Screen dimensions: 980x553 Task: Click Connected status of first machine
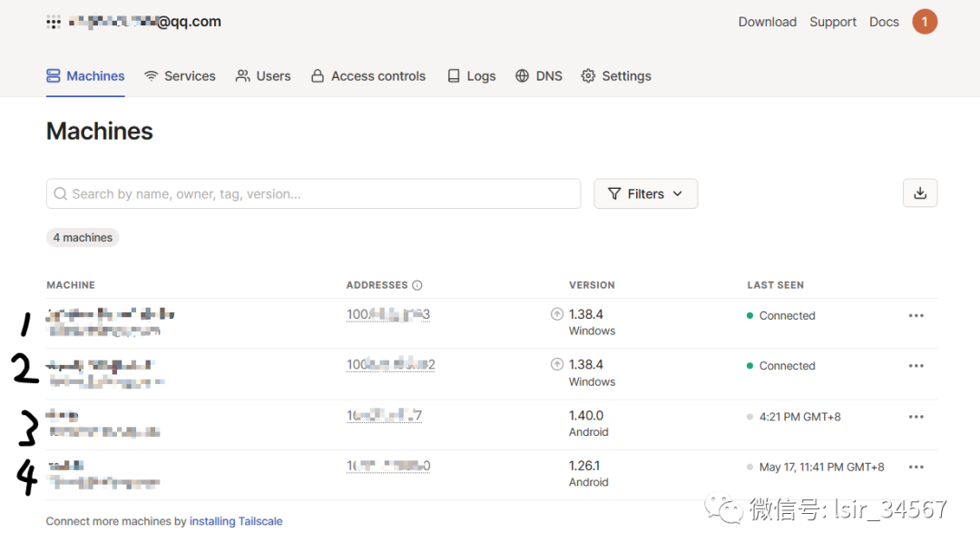pyautogui.click(x=781, y=316)
